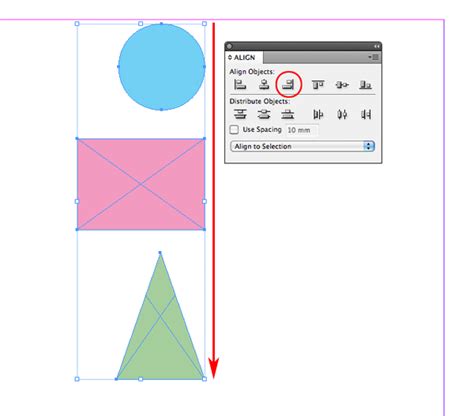Screen dimensions: 474x416
Task: Select the blue circle shape
Action: (162, 67)
